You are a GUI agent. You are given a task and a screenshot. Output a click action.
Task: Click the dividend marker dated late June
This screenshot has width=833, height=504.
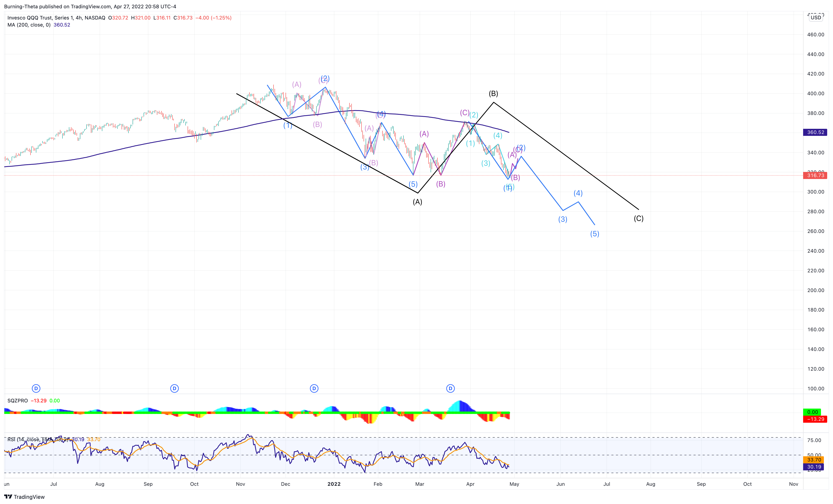(36, 388)
